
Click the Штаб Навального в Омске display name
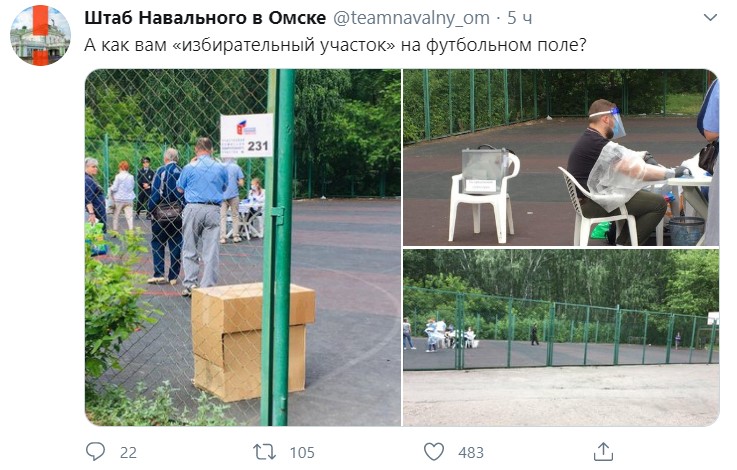(x=205, y=18)
